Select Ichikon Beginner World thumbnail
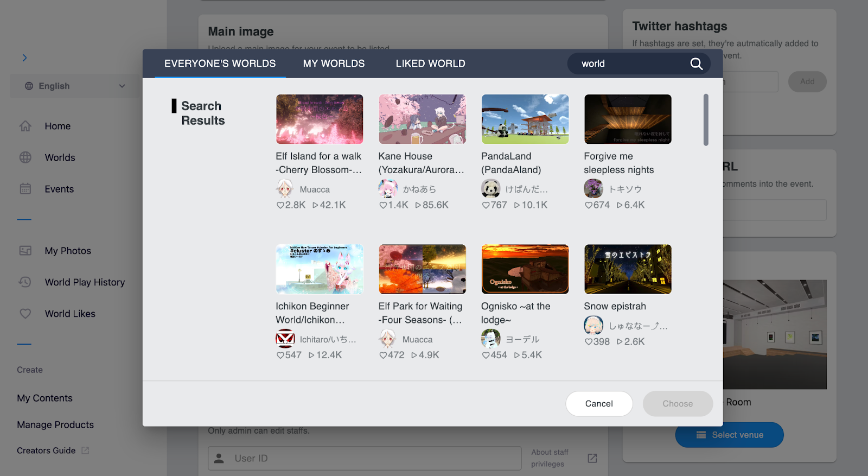 pos(320,269)
